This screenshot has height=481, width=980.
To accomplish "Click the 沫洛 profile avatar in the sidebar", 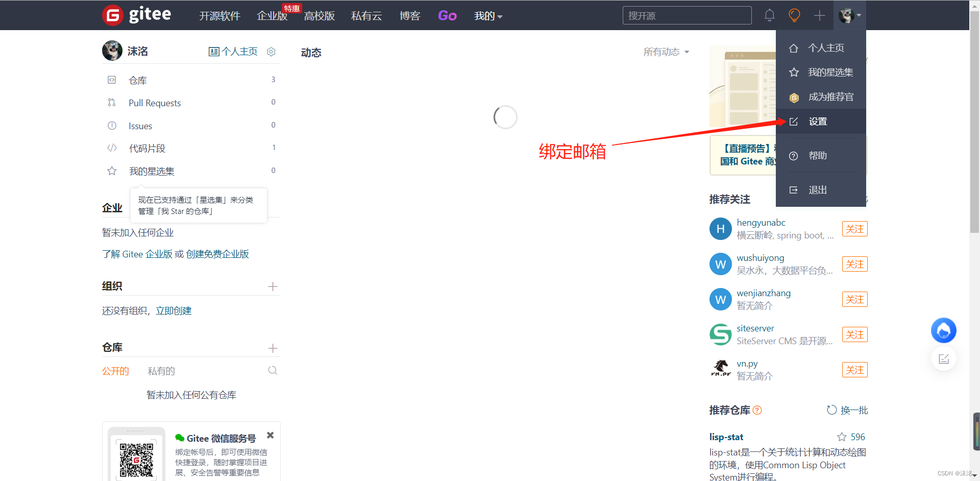I will coord(112,51).
